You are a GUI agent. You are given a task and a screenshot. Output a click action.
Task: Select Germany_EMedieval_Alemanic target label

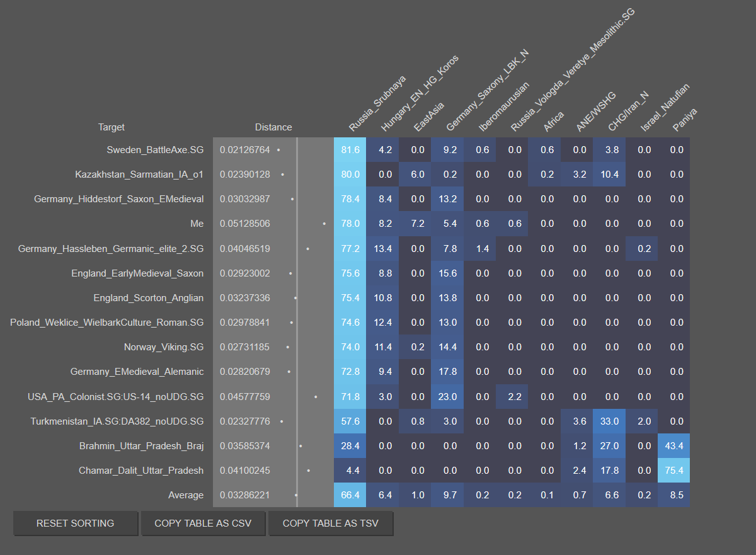click(137, 372)
